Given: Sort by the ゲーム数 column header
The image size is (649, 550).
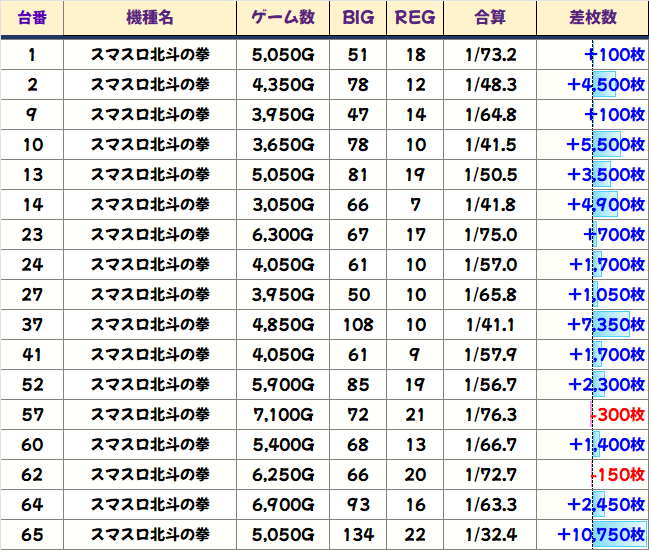Looking at the screenshot, I should point(283,18).
